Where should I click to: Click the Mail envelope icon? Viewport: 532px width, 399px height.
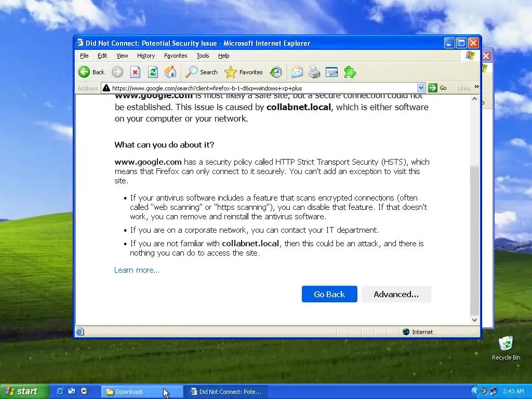(297, 72)
